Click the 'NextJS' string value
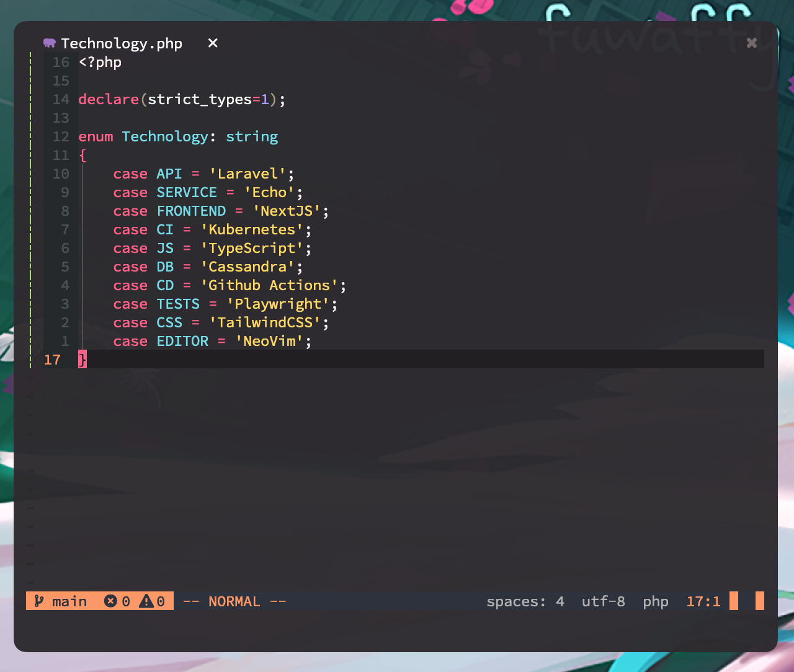This screenshot has width=794, height=672. [x=287, y=211]
